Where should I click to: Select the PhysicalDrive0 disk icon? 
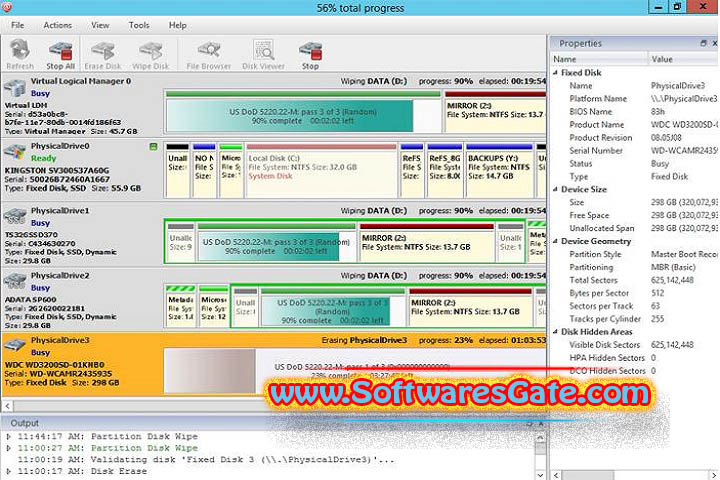pos(16,152)
